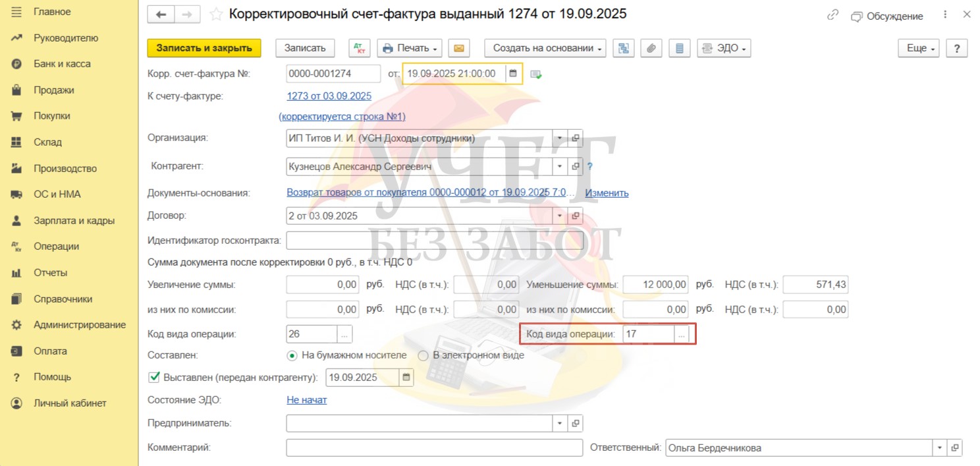Open the Контрагент record
The width and height of the screenshot is (980, 466).
pyautogui.click(x=575, y=167)
